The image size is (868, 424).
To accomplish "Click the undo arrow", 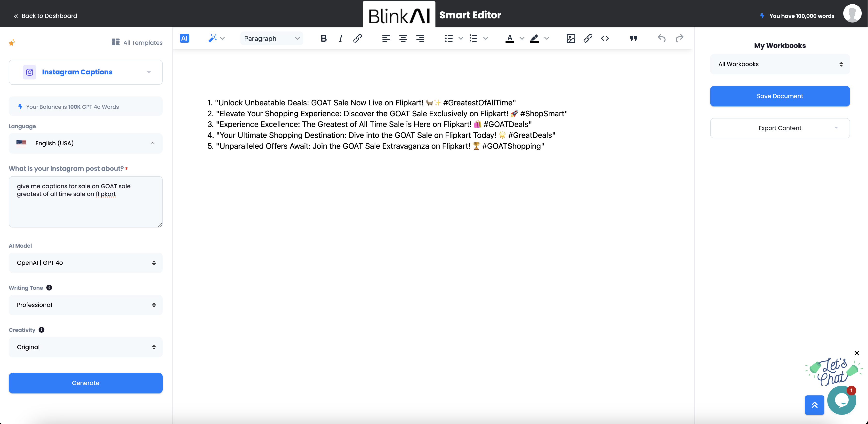I will [x=661, y=38].
